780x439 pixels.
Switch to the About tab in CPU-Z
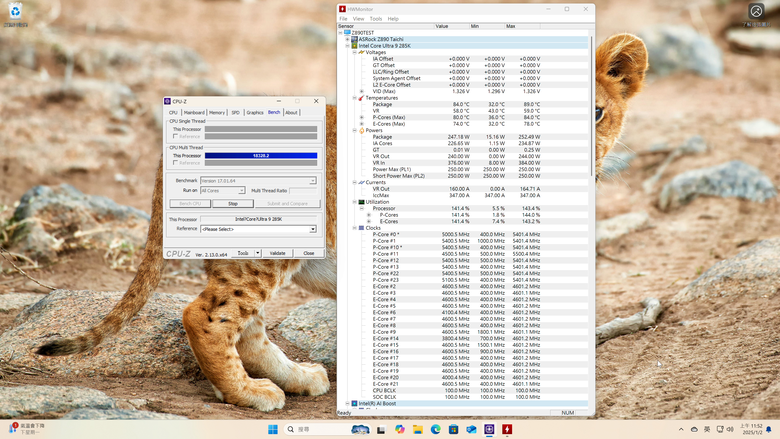pyautogui.click(x=292, y=112)
